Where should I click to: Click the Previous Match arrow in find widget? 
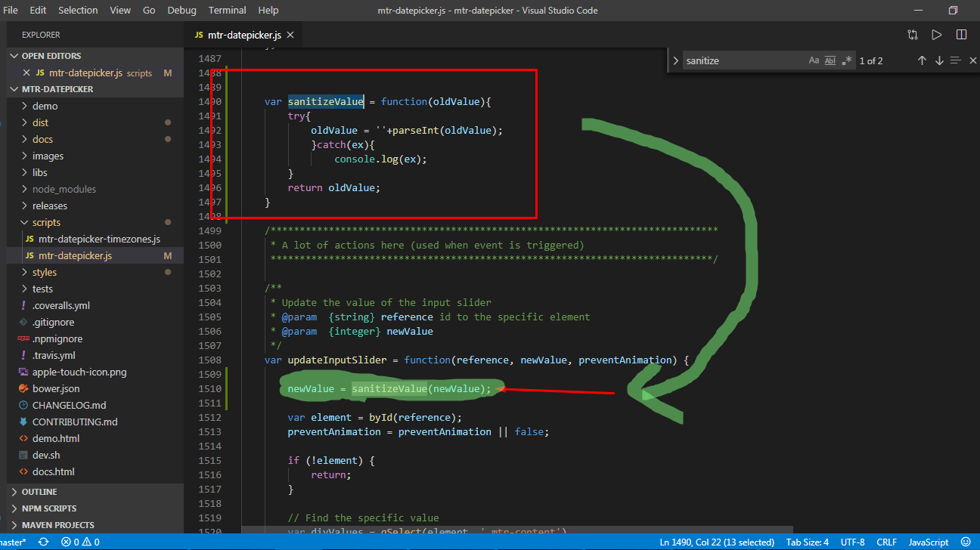(921, 60)
